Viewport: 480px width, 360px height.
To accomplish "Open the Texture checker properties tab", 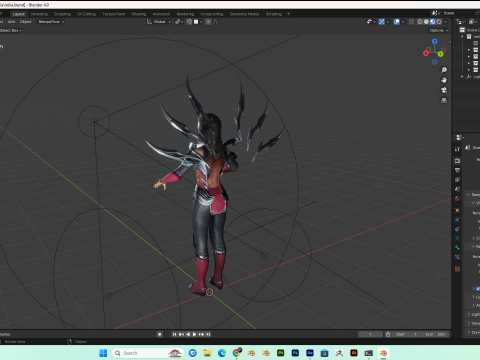I will coord(457,269).
